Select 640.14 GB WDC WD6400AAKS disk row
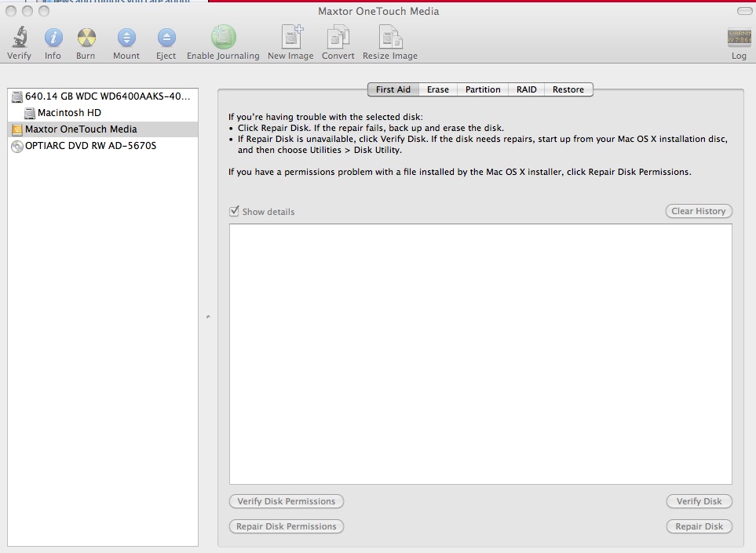Screen dimensions: 756x553 point(103,96)
